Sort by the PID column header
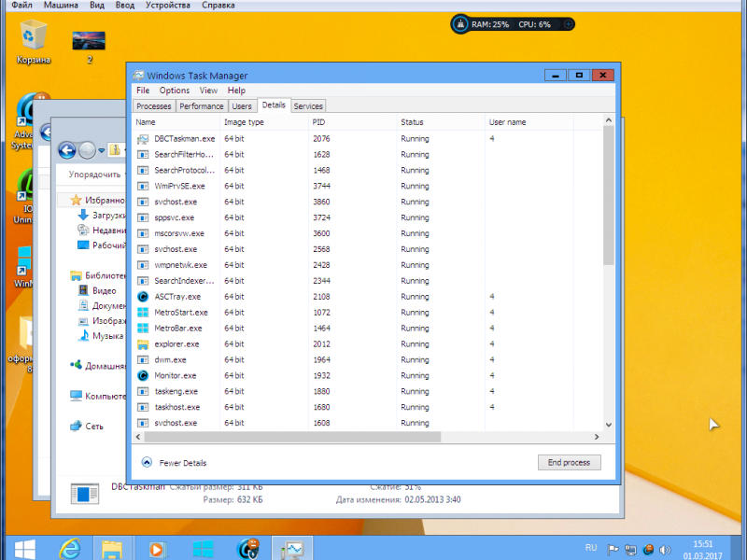This screenshot has width=747, height=560. [x=352, y=122]
